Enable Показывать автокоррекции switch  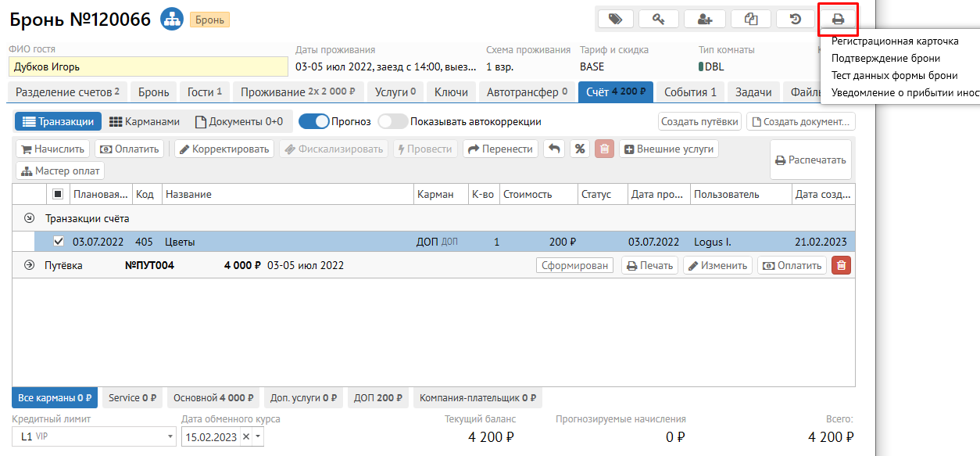[x=392, y=121]
